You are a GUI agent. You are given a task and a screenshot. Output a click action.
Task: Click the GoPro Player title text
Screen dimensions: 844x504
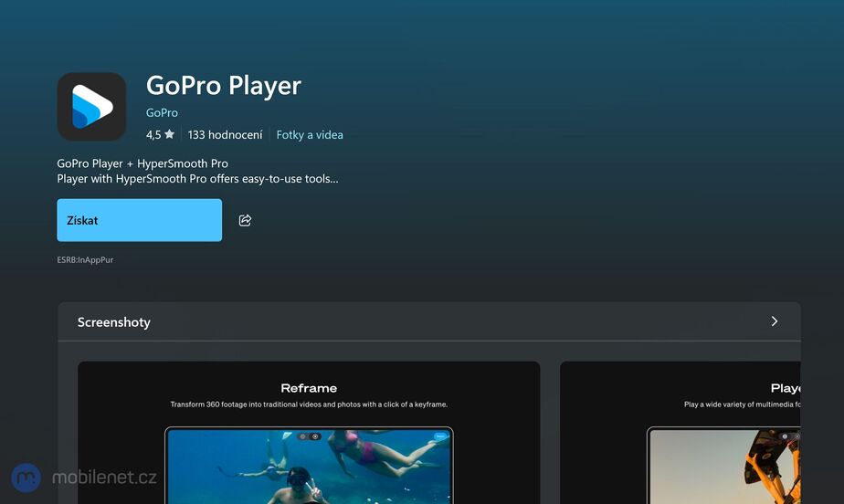(x=224, y=85)
